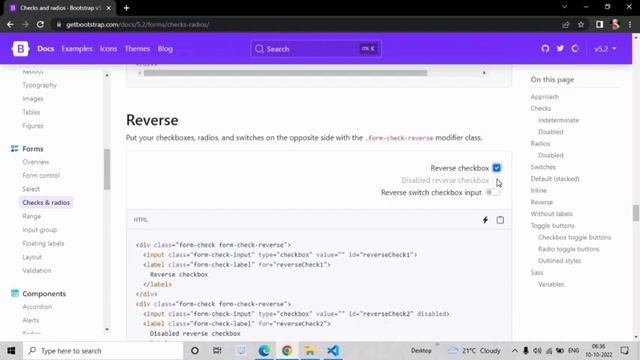This screenshot has width=640, height=360.
Task: Bookmark this page with star icon
Action: pyautogui.click(x=581, y=24)
